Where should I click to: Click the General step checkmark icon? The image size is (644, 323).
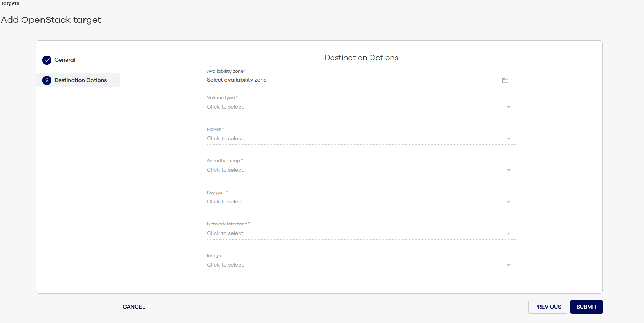47,60
